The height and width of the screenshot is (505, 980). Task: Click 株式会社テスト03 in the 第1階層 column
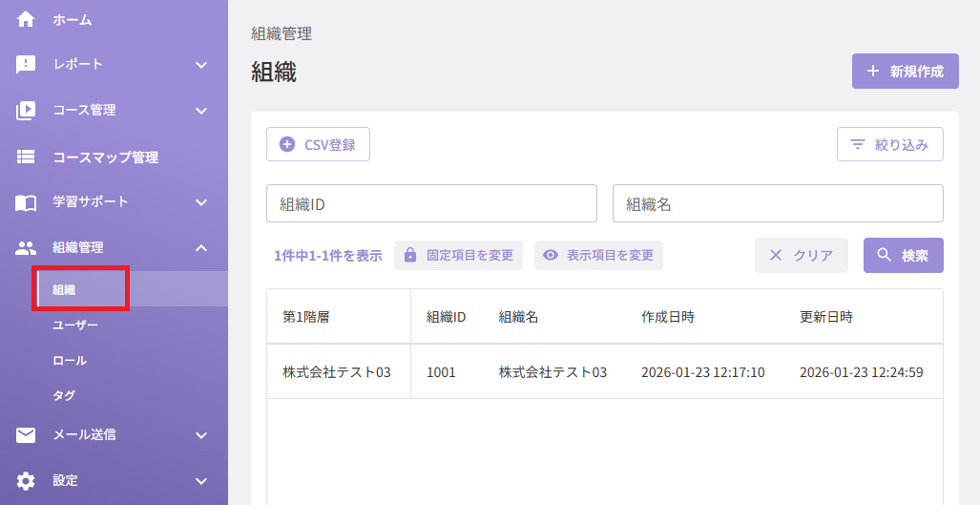(x=337, y=372)
